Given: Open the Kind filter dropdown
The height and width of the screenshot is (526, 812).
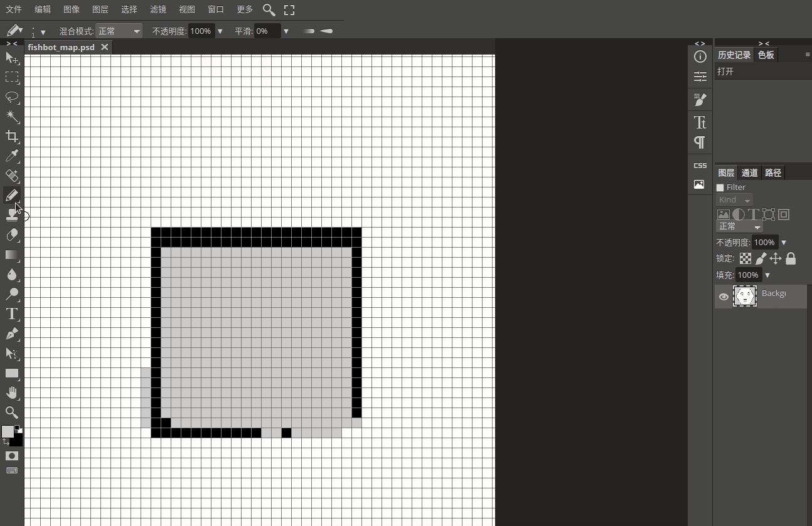Looking at the screenshot, I should tap(734, 199).
